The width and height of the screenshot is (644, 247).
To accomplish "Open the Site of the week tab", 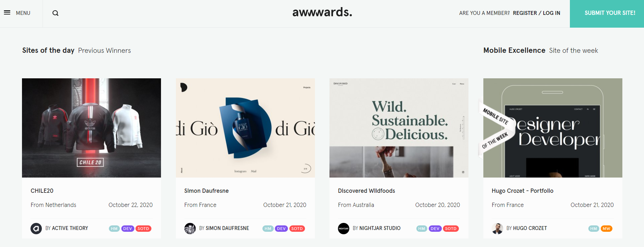I will (x=573, y=51).
